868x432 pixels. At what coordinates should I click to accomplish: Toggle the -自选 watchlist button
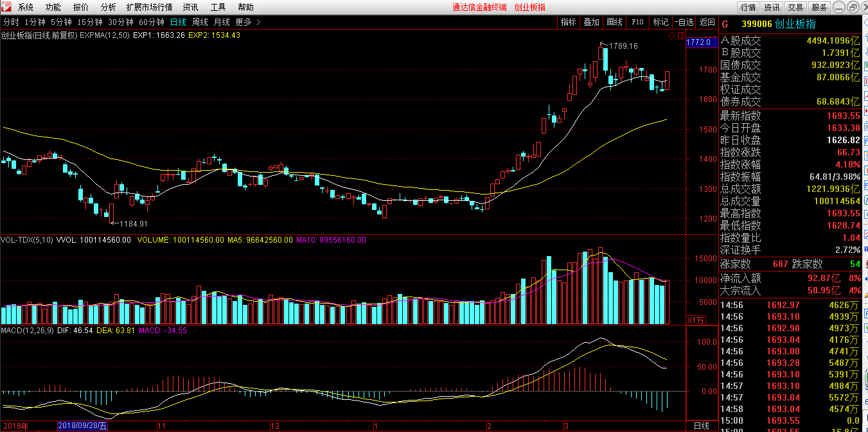[684, 22]
